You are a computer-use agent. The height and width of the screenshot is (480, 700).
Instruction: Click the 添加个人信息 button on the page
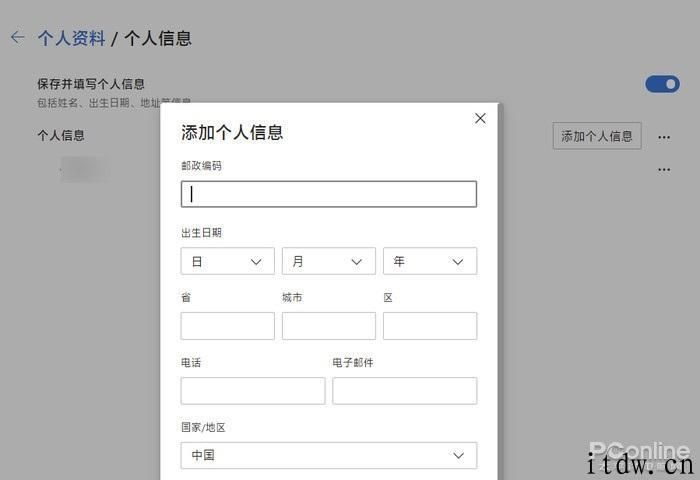[x=597, y=136]
